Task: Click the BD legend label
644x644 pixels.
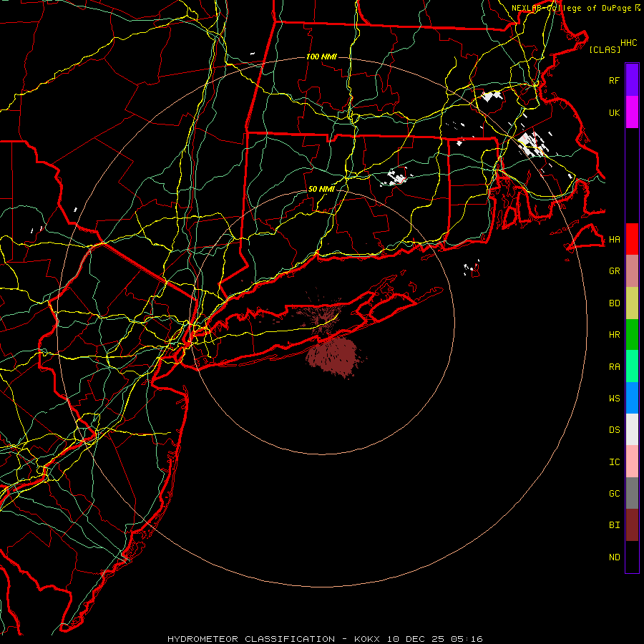Action: 614,303
